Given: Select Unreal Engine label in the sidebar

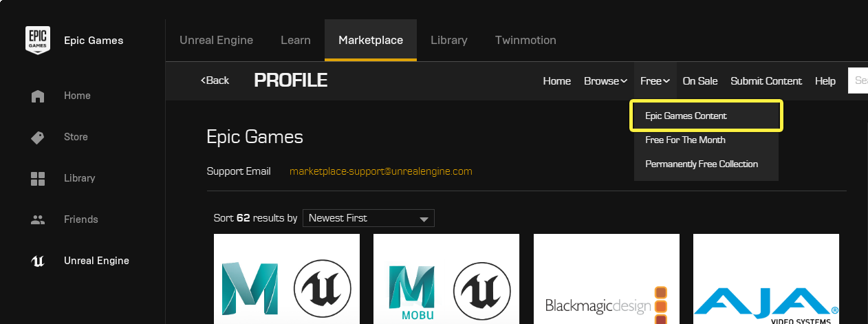Looking at the screenshot, I should [x=96, y=261].
